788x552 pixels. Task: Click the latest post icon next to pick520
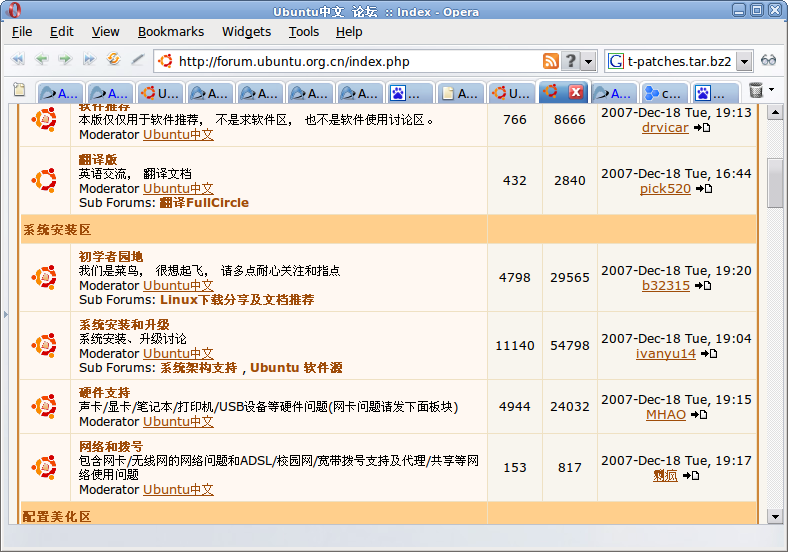(704, 189)
